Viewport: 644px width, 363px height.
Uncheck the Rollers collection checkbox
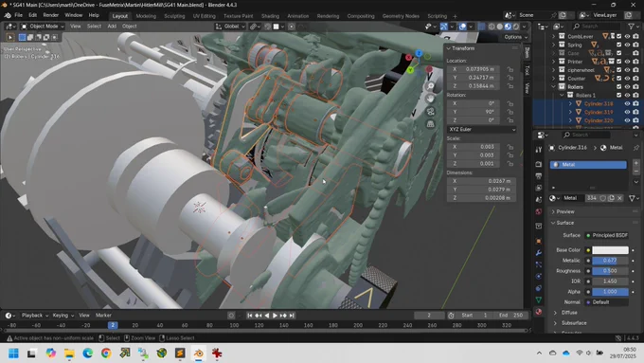click(x=619, y=87)
